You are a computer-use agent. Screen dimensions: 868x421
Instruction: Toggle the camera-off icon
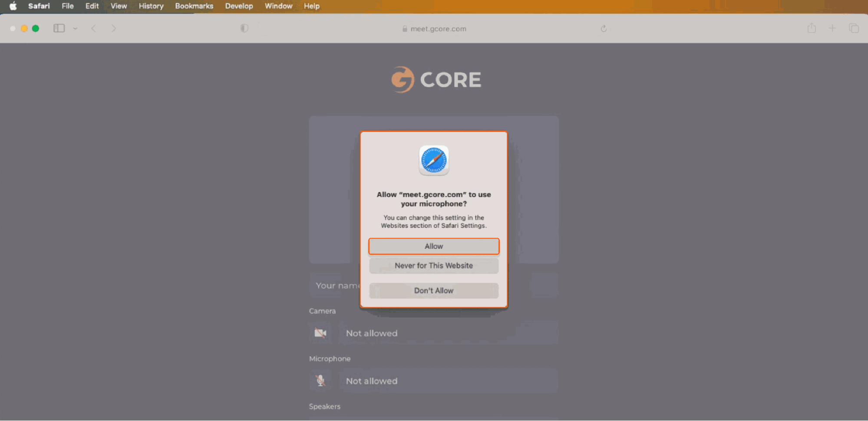(x=320, y=333)
